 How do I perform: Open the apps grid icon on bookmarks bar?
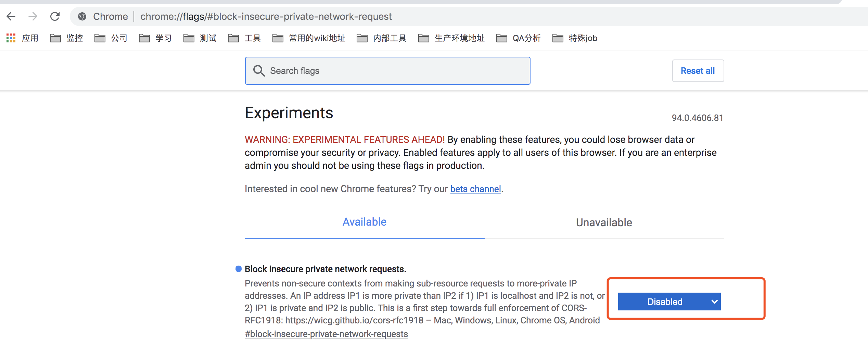[11, 38]
